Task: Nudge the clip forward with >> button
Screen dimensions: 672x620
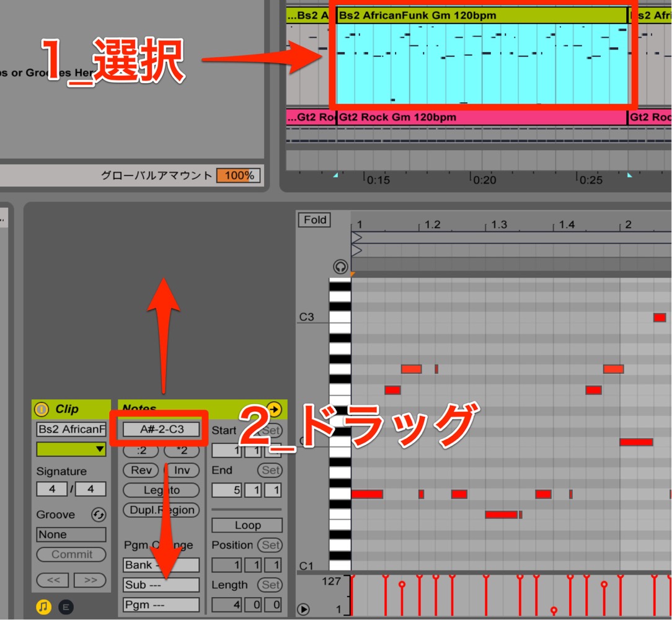Action: click(90, 580)
